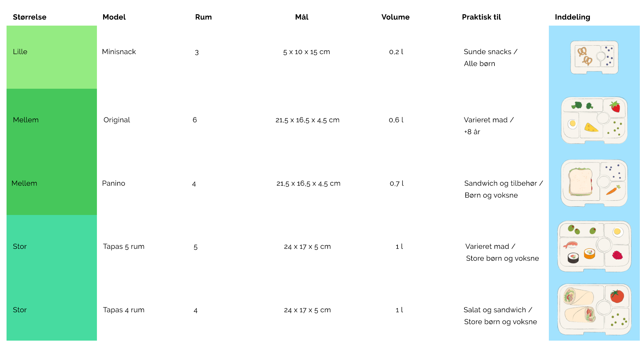The height and width of the screenshot is (343, 644).
Task: Click the Panino sandwich lunchbox image
Action: pyautogui.click(x=594, y=183)
